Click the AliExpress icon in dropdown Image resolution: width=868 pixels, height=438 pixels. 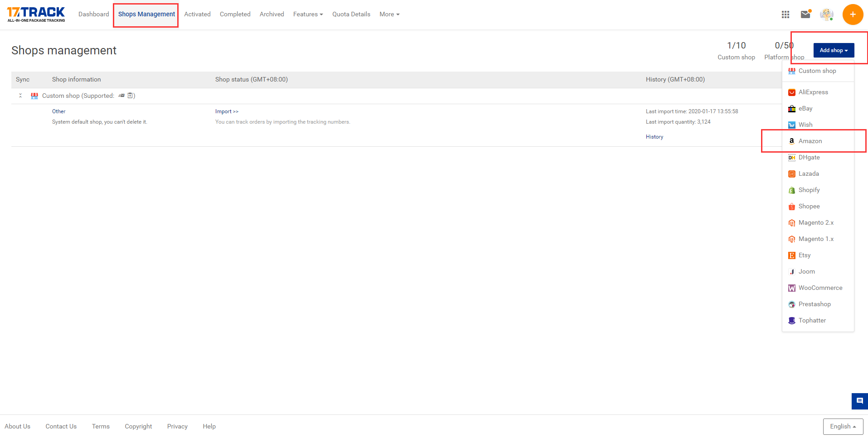pos(792,92)
